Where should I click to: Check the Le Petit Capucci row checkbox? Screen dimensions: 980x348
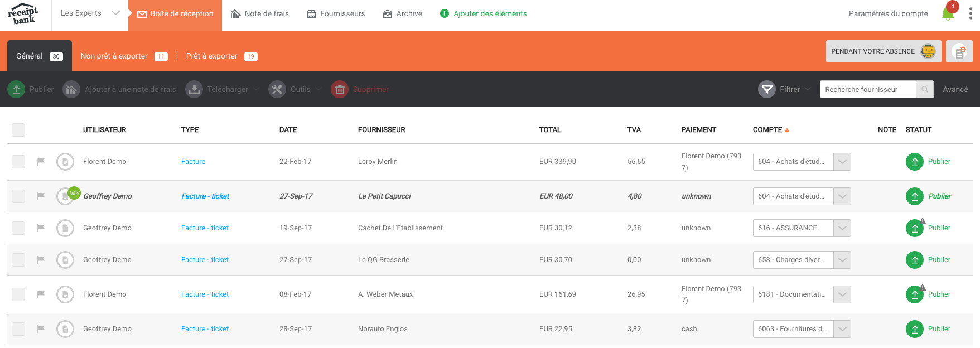(18, 196)
